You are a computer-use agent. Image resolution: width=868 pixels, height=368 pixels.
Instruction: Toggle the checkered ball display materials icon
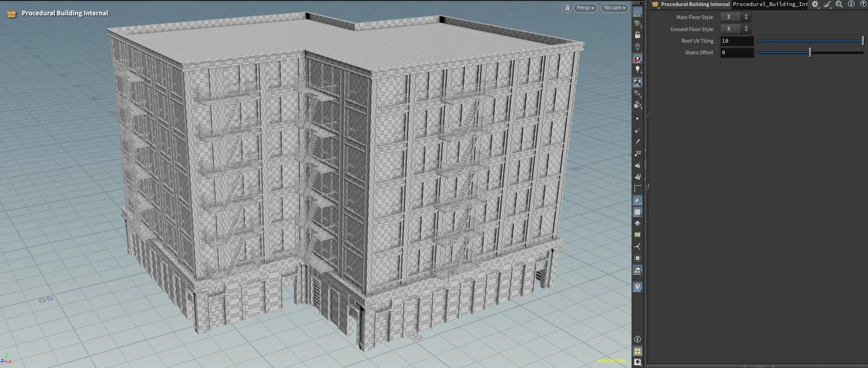(x=637, y=83)
